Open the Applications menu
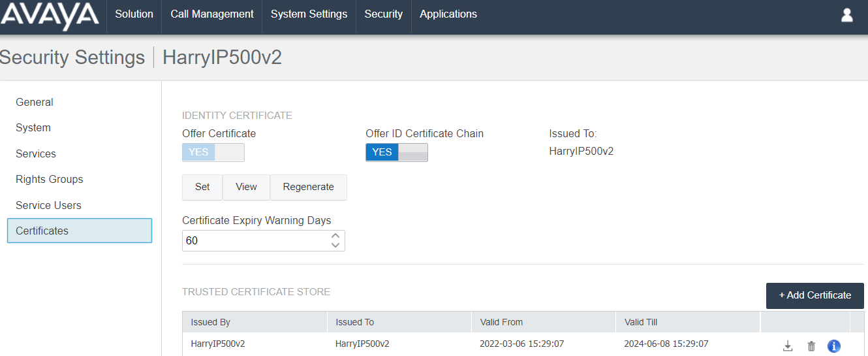 pyautogui.click(x=448, y=14)
